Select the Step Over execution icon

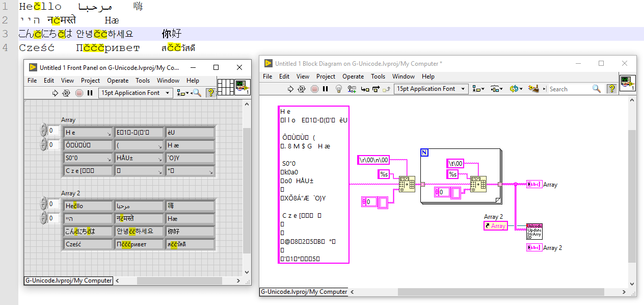(x=375, y=89)
